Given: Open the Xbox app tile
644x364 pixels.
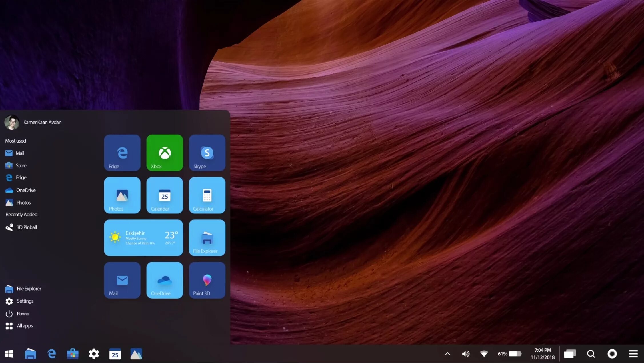Looking at the screenshot, I should point(165,153).
